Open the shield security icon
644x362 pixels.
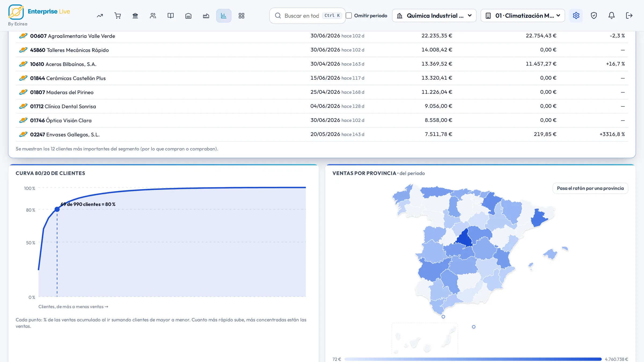(x=594, y=16)
